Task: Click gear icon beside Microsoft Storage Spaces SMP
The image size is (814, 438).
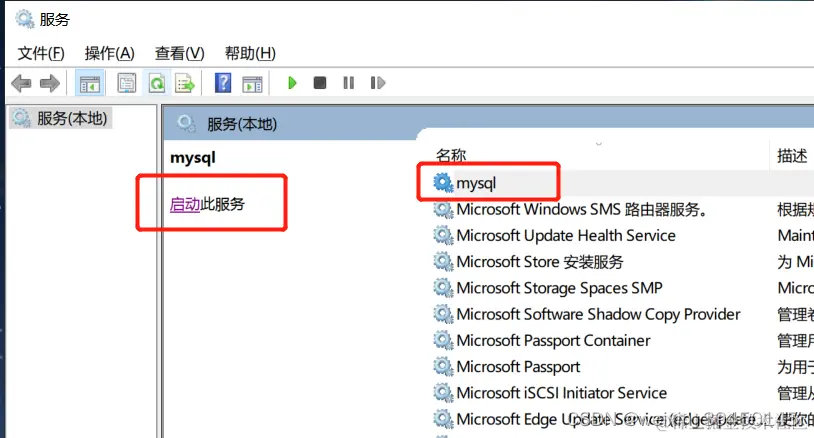Action: (443, 288)
